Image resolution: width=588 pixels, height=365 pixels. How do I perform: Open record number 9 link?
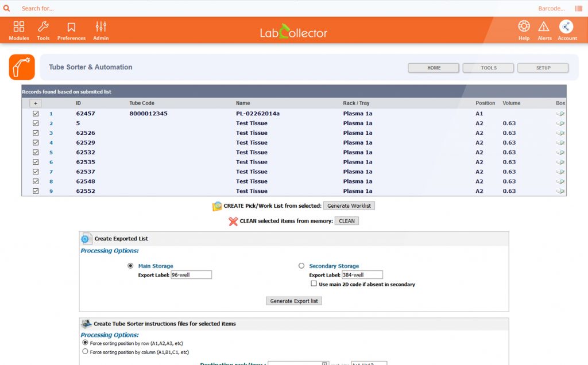tap(51, 191)
